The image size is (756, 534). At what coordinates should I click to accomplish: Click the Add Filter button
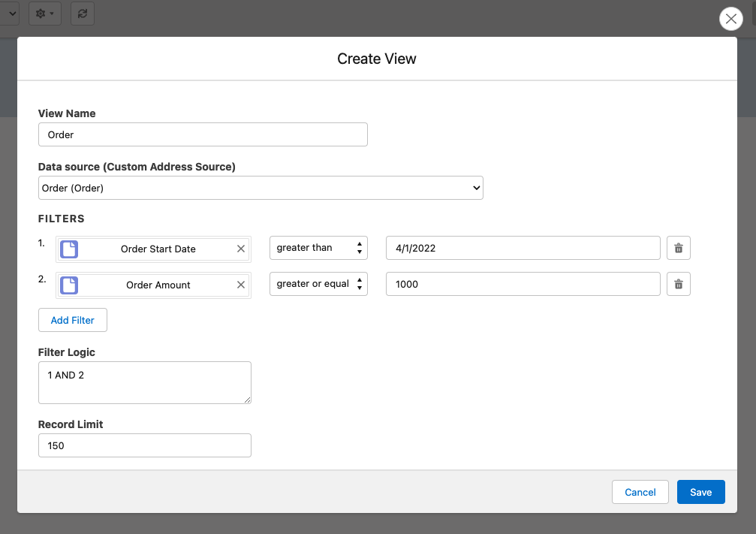[73, 320]
